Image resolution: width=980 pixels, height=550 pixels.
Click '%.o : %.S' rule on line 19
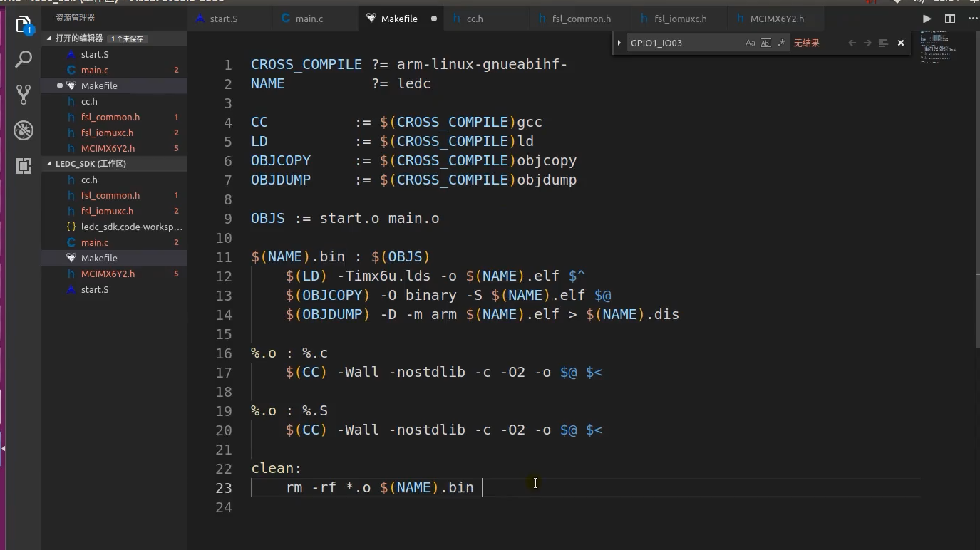pos(289,411)
